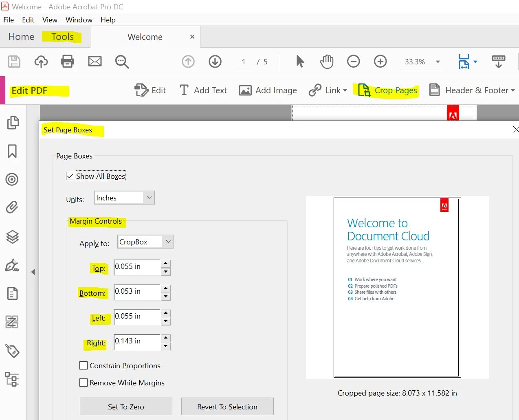The height and width of the screenshot is (420, 519).
Task: Open the Order panel icon in the sidebar
Action: [x=12, y=322]
